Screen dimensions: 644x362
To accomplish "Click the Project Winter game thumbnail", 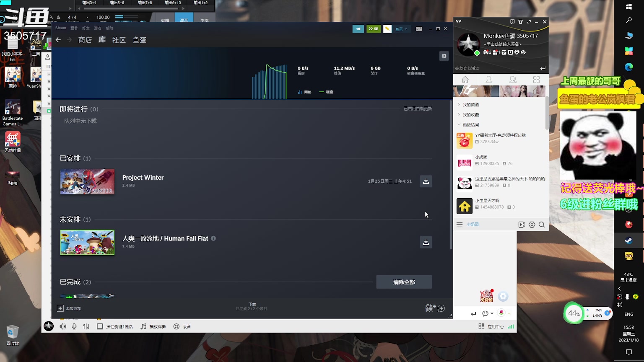I will [87, 181].
